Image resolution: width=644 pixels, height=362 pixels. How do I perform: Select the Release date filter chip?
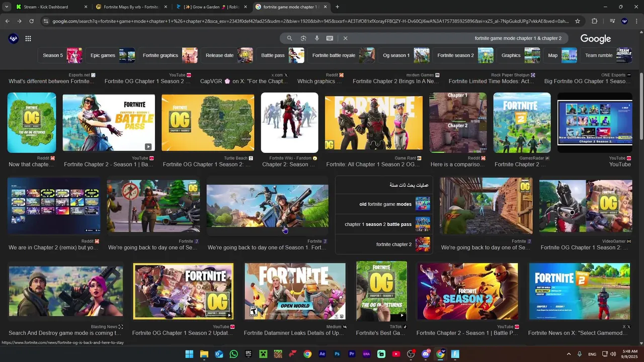coord(227,55)
